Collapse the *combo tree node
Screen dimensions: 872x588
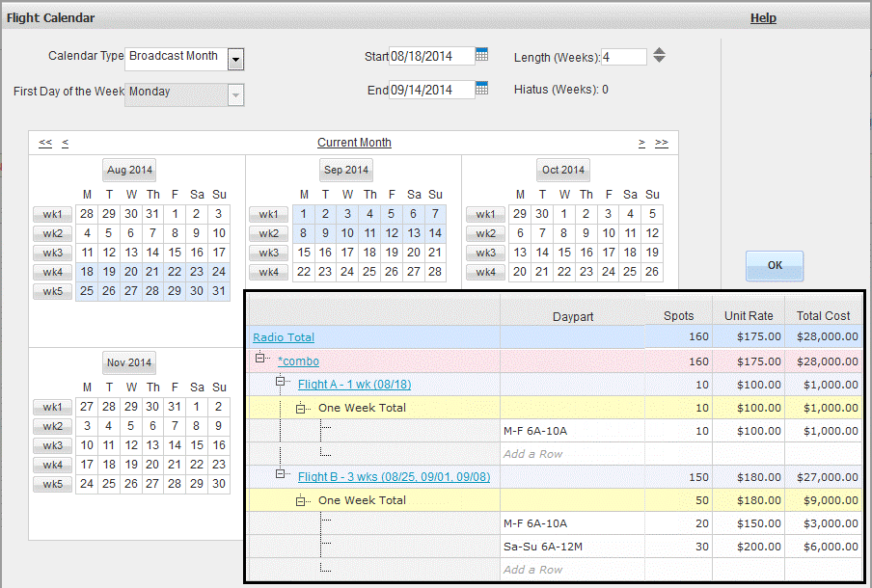(260, 359)
